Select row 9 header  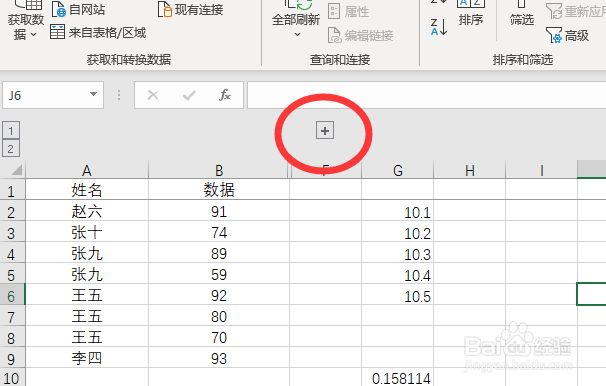[x=12, y=357]
